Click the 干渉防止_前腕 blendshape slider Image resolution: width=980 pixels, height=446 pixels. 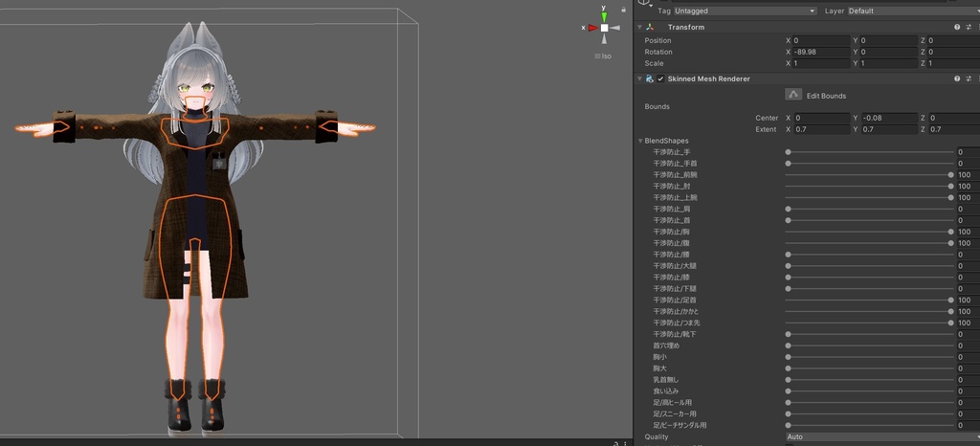pyautogui.click(x=869, y=175)
